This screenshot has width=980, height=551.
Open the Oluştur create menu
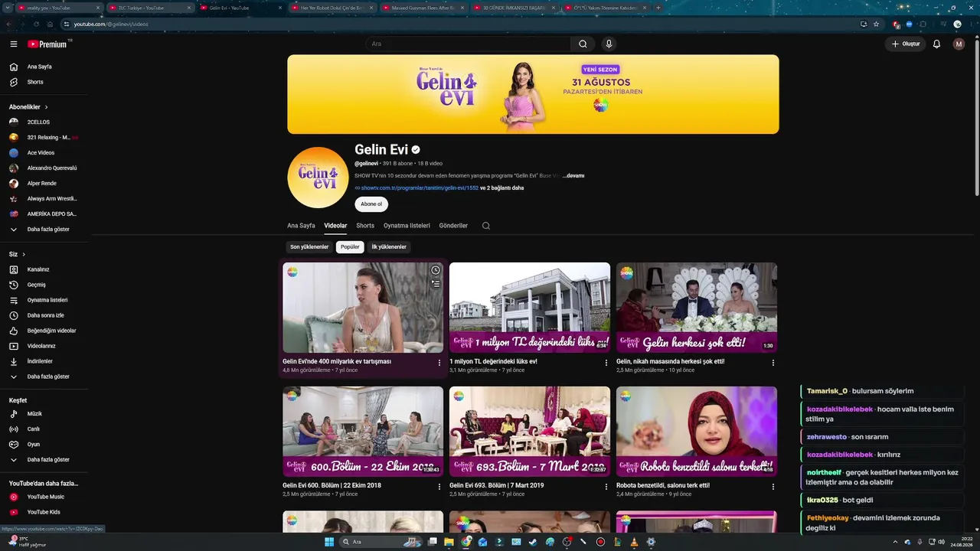pyautogui.click(x=905, y=44)
